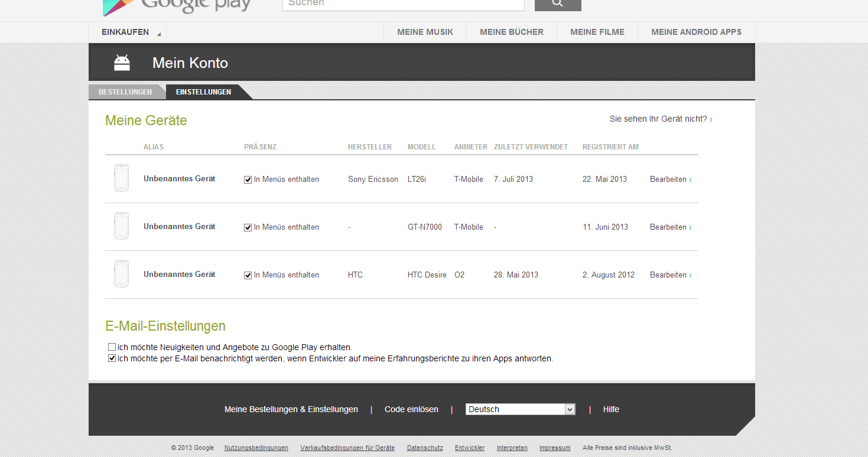Click the 'E-Mail-Einstellungen' heading

[x=165, y=326]
